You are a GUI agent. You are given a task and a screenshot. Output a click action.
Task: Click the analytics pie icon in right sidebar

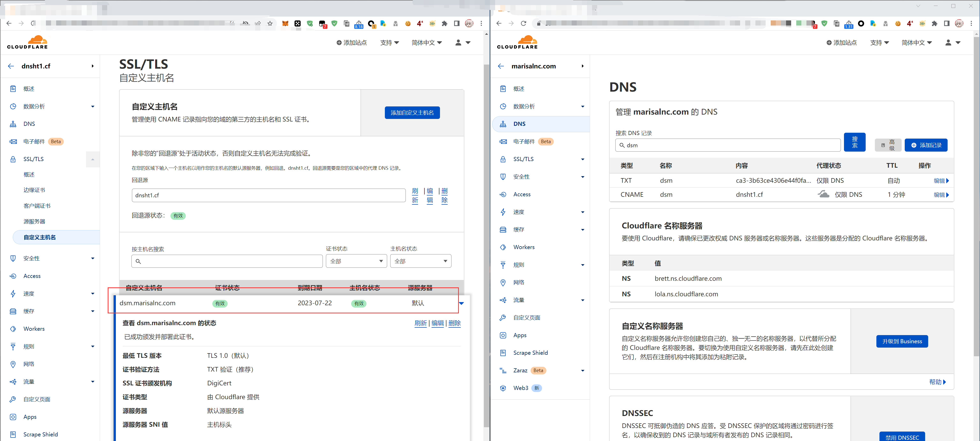[503, 106]
